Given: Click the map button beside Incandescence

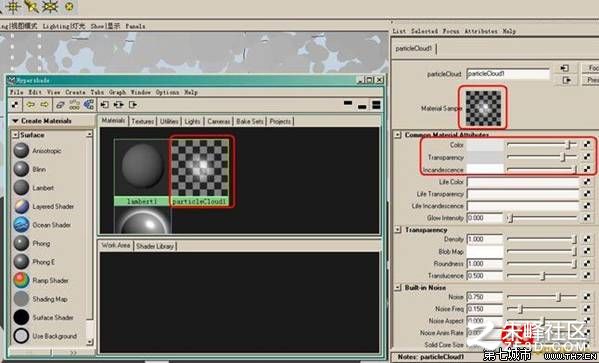Looking at the screenshot, I should click(587, 169).
